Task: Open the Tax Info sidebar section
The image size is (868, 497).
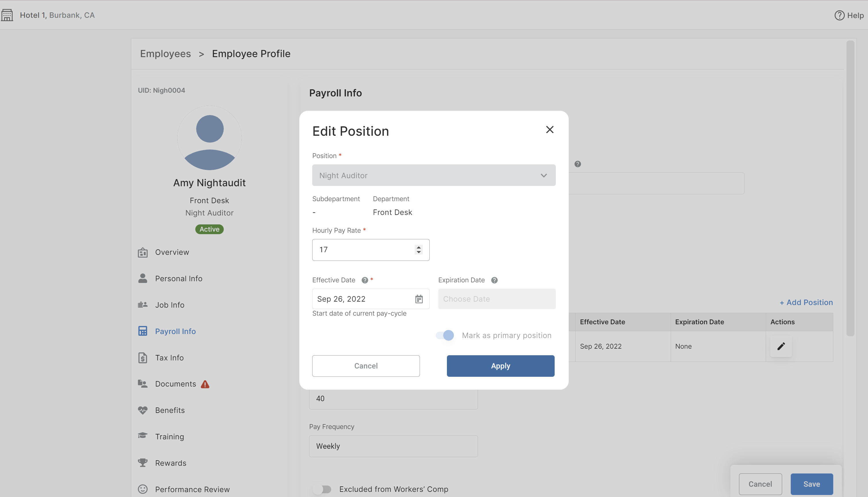Action: [x=169, y=358]
